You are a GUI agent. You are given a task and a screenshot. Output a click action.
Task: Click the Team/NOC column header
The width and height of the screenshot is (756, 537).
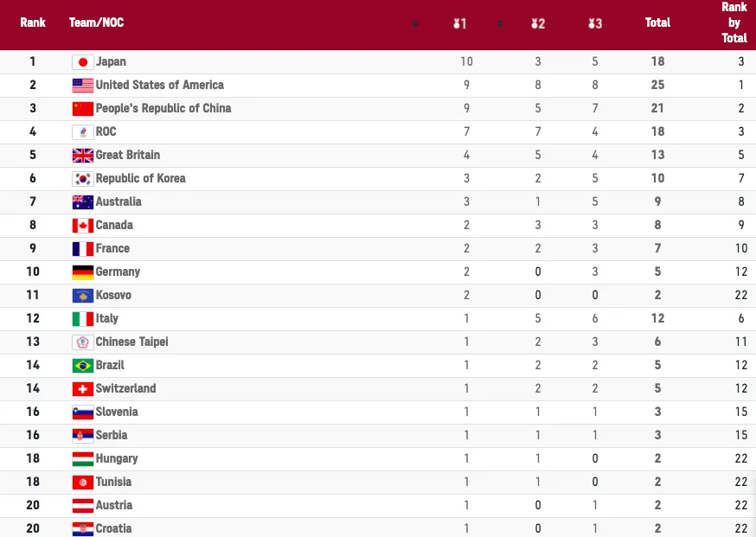point(96,22)
